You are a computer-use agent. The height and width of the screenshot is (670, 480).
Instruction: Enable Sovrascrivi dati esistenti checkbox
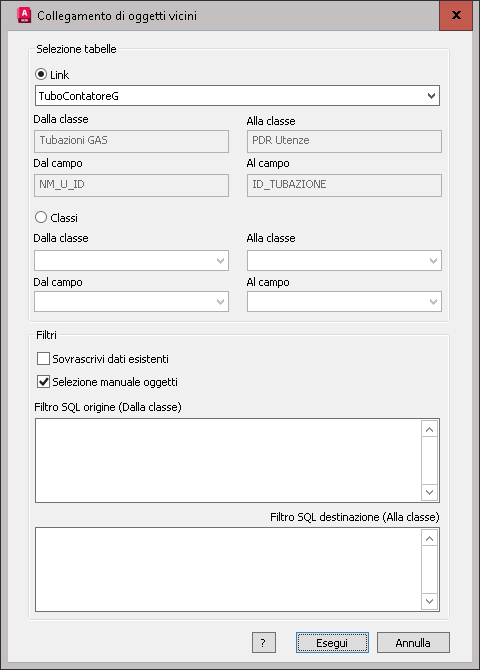click(x=43, y=359)
